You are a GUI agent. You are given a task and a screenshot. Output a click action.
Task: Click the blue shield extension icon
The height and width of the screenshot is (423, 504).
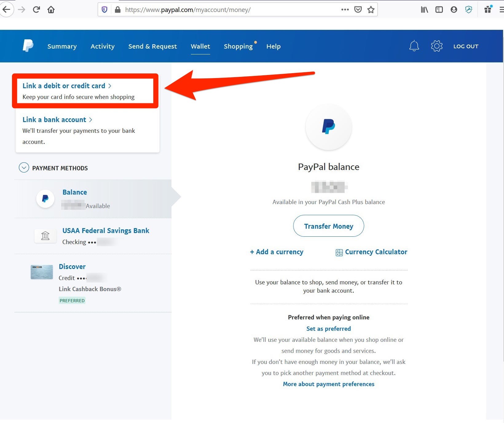click(469, 10)
